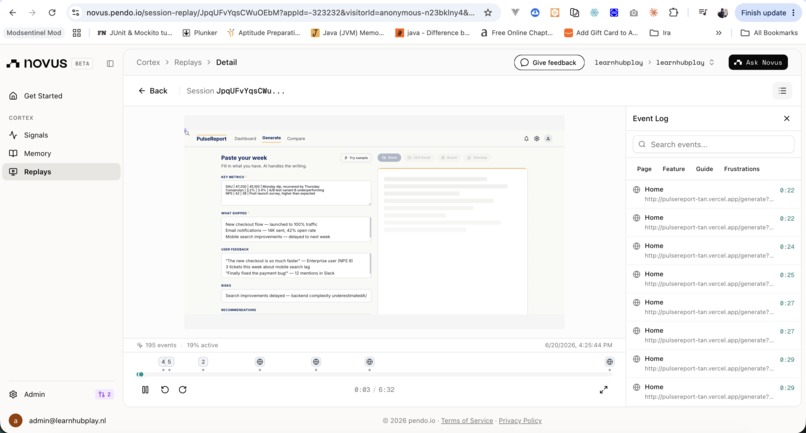Click the timeline marker labeled 5
The width and height of the screenshot is (806, 433).
tap(169, 362)
